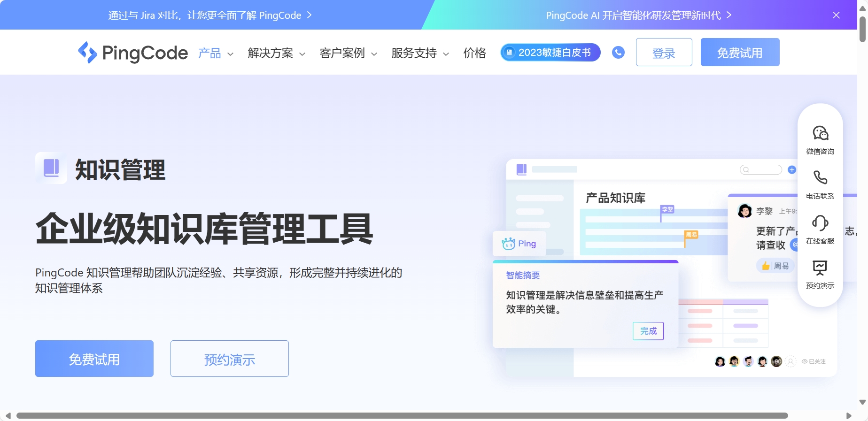Click 免费试用 button in navigation bar
Viewport: 868px width, 421px height.
tap(740, 52)
